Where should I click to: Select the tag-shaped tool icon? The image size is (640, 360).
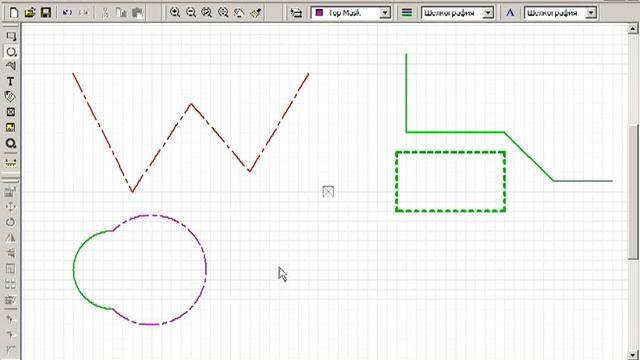click(x=11, y=97)
